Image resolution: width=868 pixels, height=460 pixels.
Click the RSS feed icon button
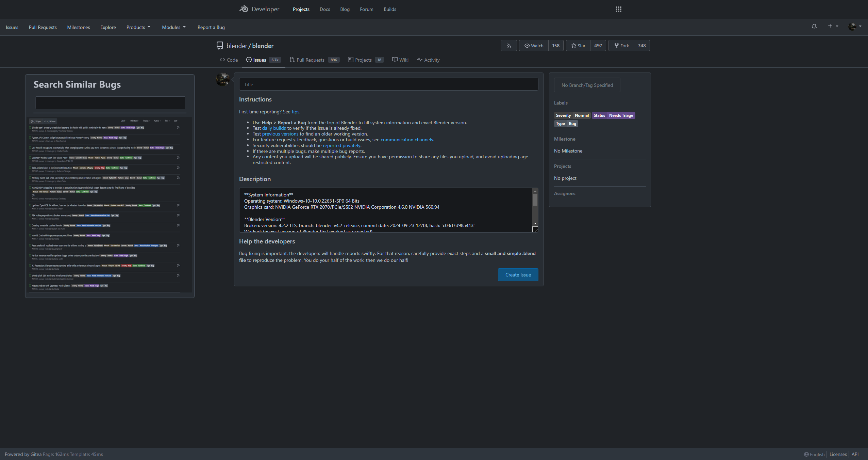coord(508,46)
